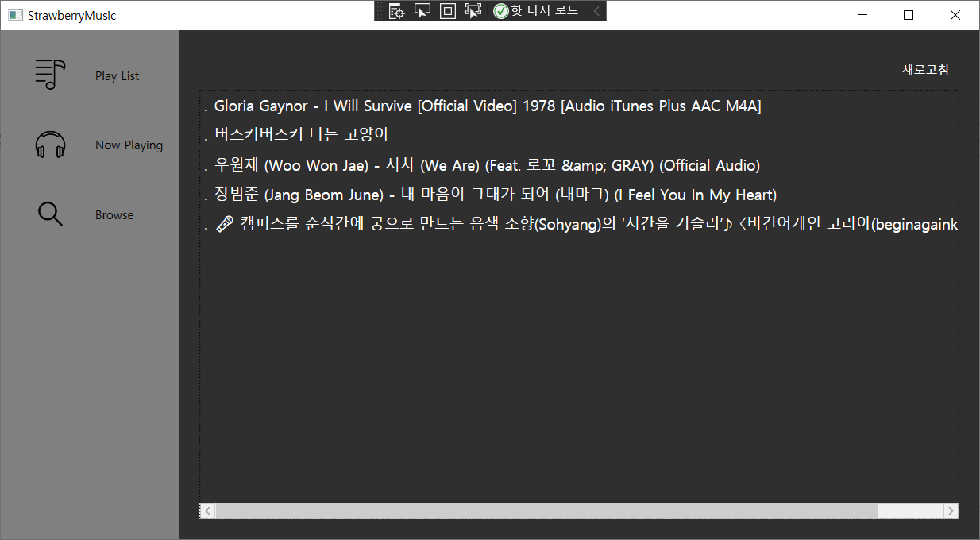Image resolution: width=980 pixels, height=540 pixels.
Task: Click the selection arrow icon in debug toolbar
Action: [422, 10]
